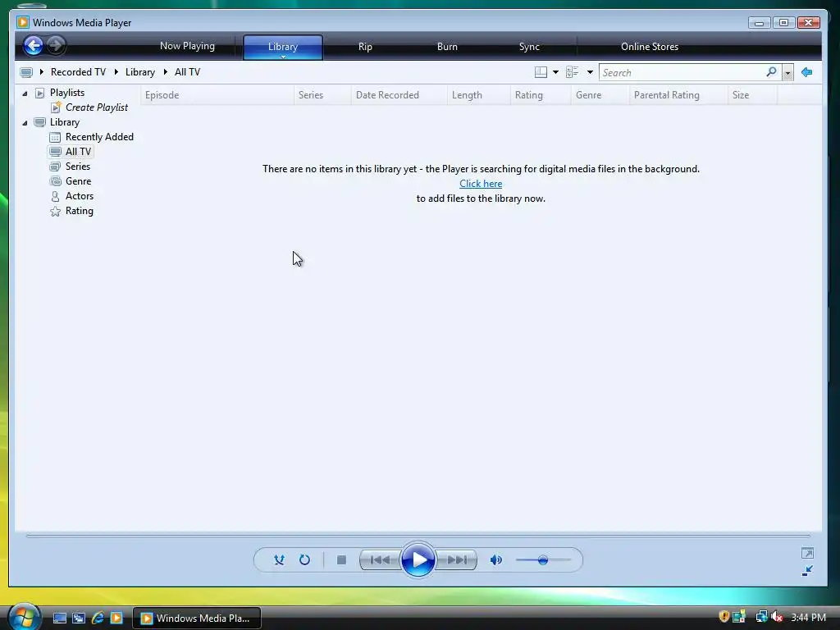Click the volume slider handle

click(x=543, y=560)
